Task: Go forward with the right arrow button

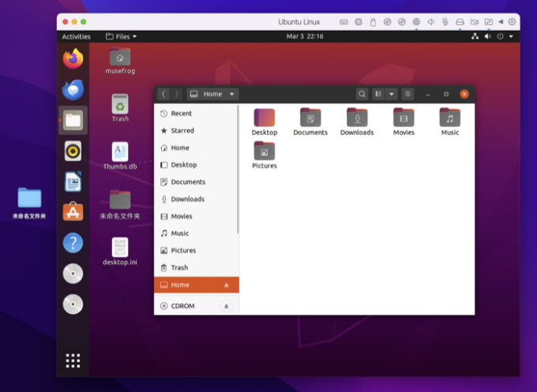Action: 176,94
